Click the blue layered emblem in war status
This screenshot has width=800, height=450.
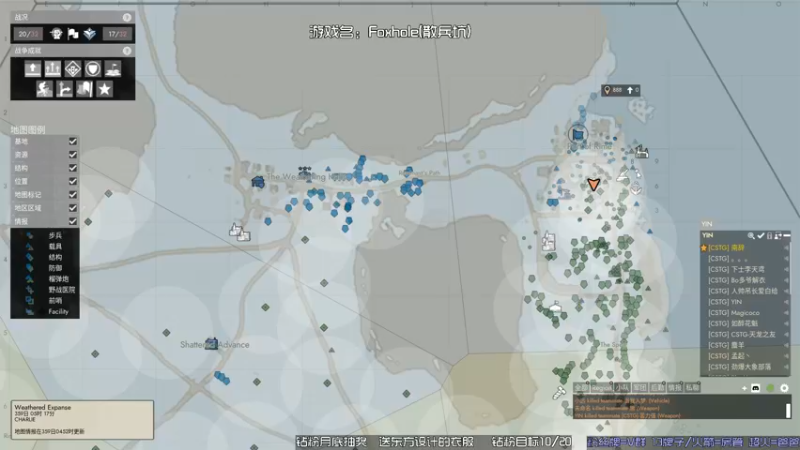click(90, 34)
